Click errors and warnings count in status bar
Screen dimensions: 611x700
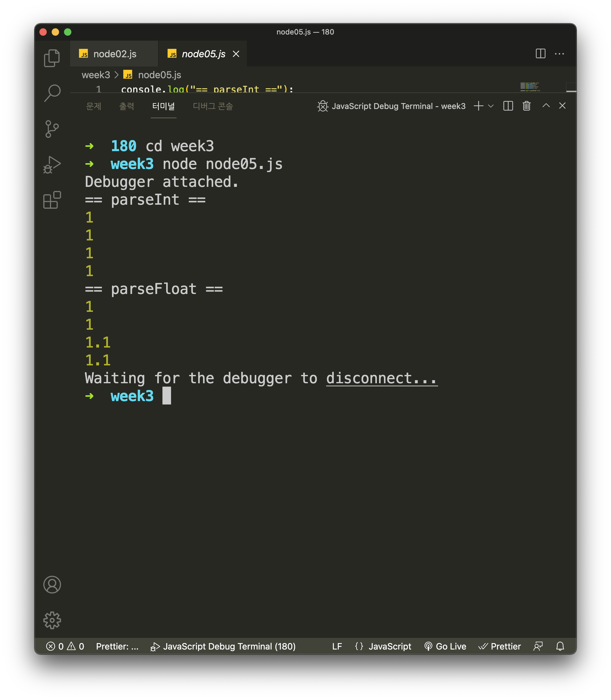coord(65,646)
